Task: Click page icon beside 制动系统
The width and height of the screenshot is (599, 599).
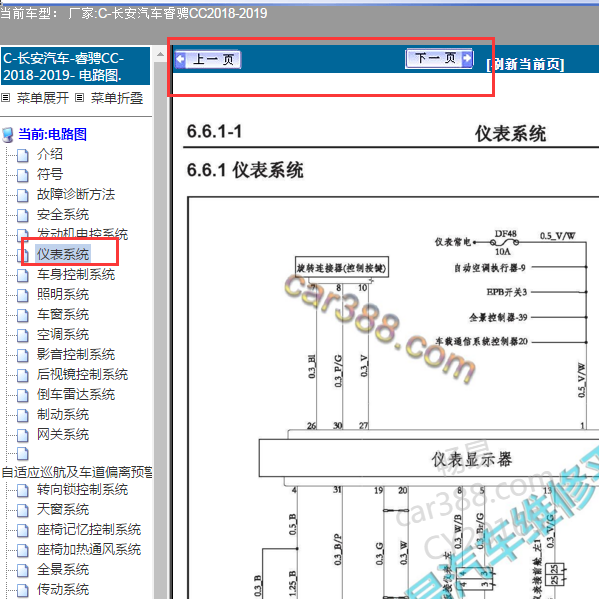Action: coord(23,415)
